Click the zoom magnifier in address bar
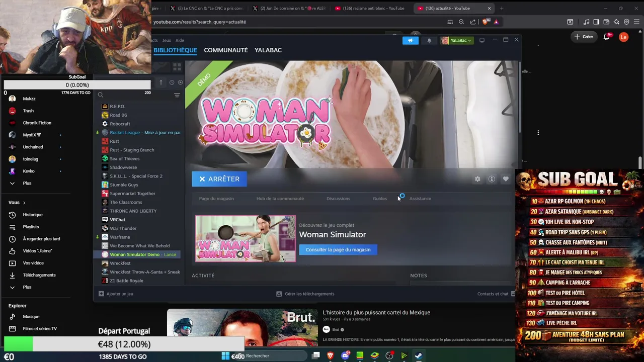The height and width of the screenshot is (362, 644). click(461, 22)
